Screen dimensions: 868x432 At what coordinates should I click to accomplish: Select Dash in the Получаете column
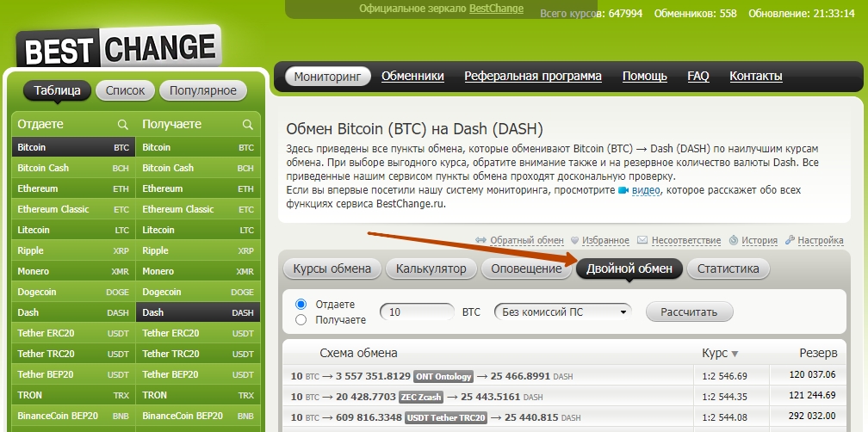click(198, 312)
